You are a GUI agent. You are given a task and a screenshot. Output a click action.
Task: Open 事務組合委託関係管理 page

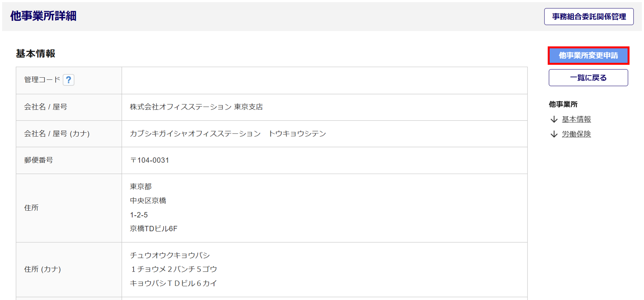tap(589, 17)
